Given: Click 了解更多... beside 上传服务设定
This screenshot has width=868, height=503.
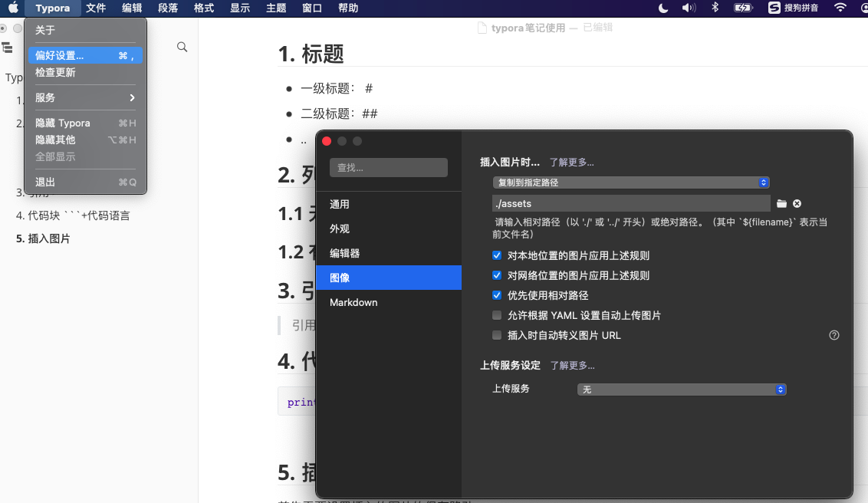Looking at the screenshot, I should click(572, 365).
